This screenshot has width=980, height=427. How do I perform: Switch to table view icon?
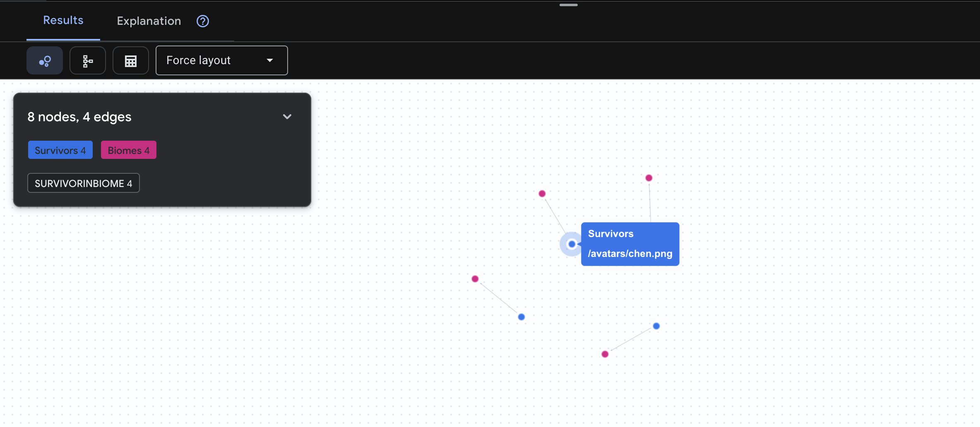[x=131, y=61]
